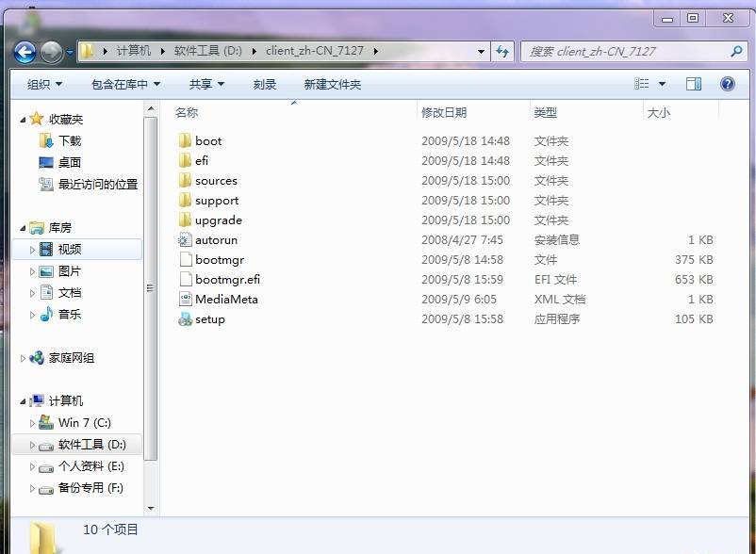
Task: Select client_zh-CN_7127 in the address breadcrumb
Action: (314, 51)
